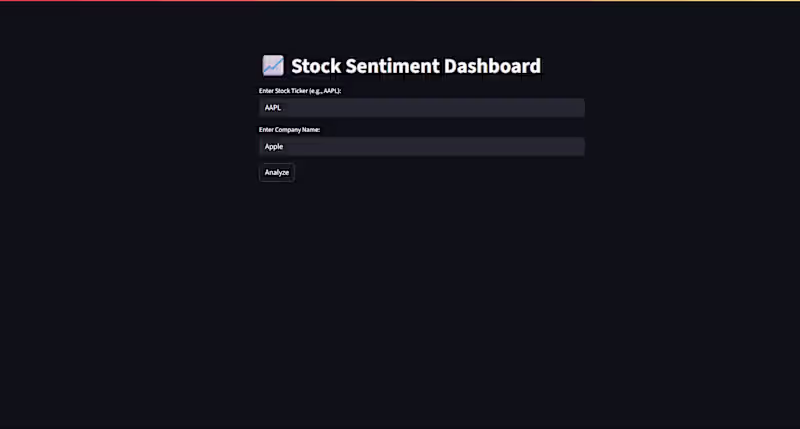Place cursor at right end of company field
This screenshot has height=429, width=800.
coord(576,146)
